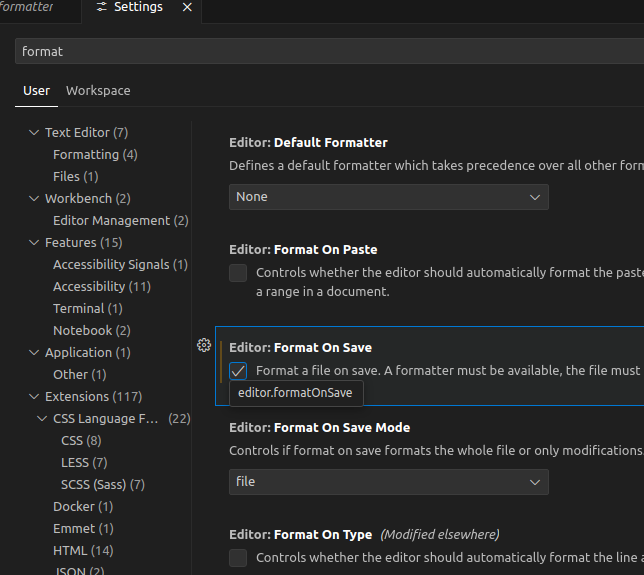Select Files (1) in the settings tree
Viewport: 644px width, 575px height.
(76, 177)
